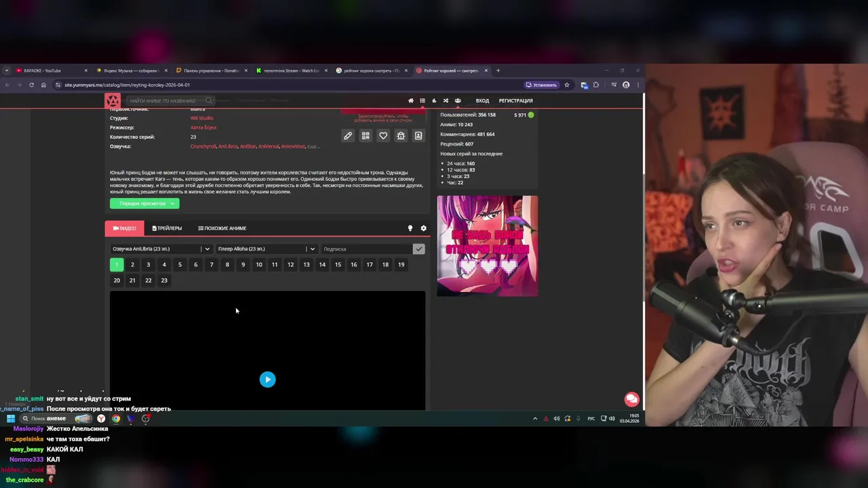This screenshot has width=868, height=488.
Task: Click the Подписка input field
Action: 367,249
